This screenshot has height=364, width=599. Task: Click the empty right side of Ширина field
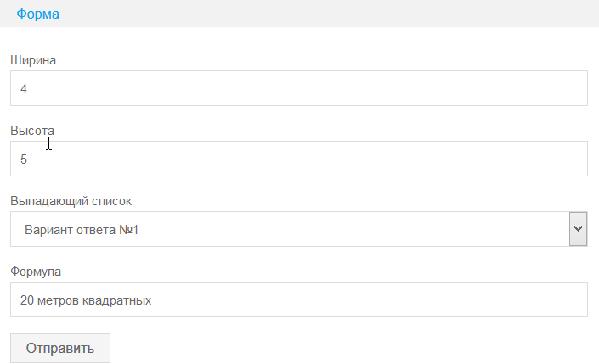pos(510,88)
